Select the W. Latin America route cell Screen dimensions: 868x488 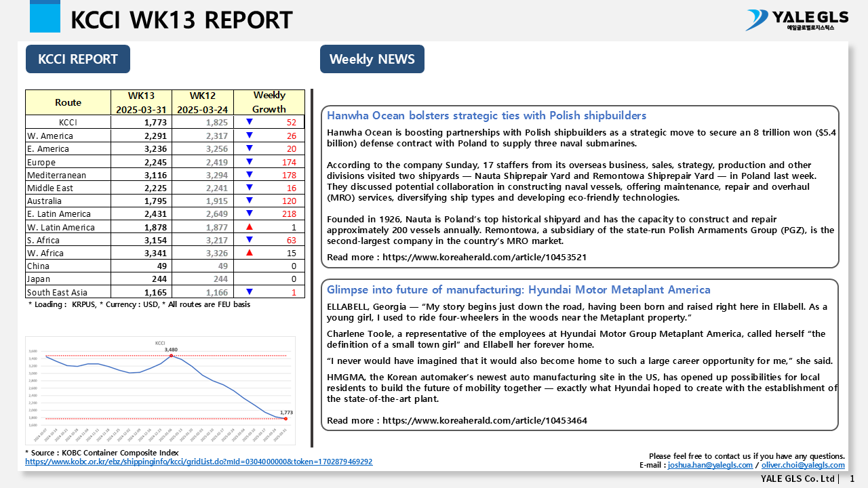[68, 227]
